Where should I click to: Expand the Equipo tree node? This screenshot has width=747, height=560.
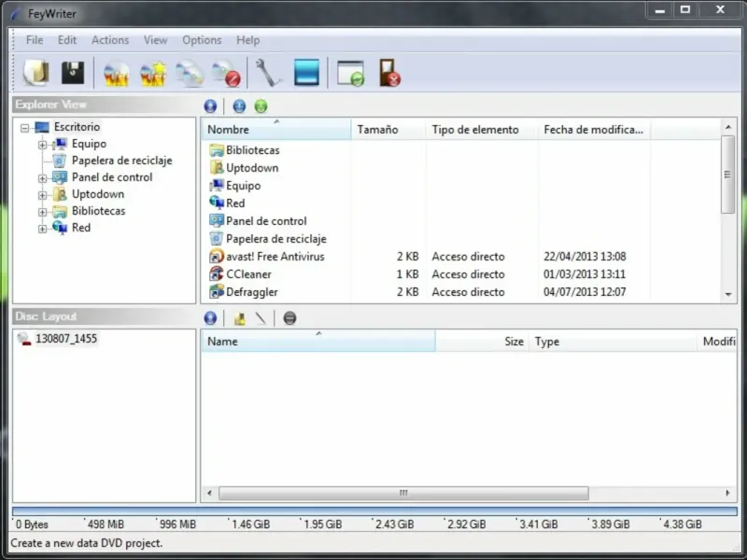tap(42, 145)
